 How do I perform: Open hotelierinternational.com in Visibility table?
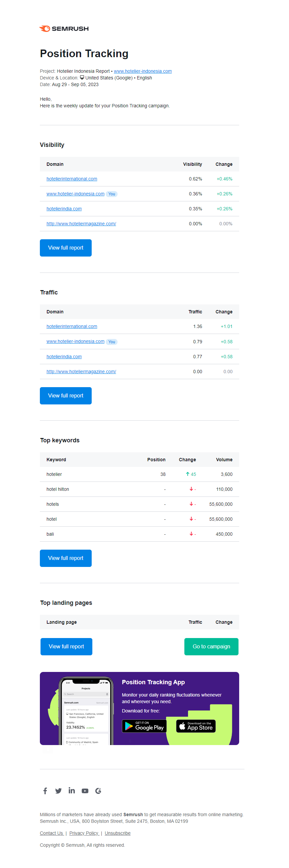point(72,179)
